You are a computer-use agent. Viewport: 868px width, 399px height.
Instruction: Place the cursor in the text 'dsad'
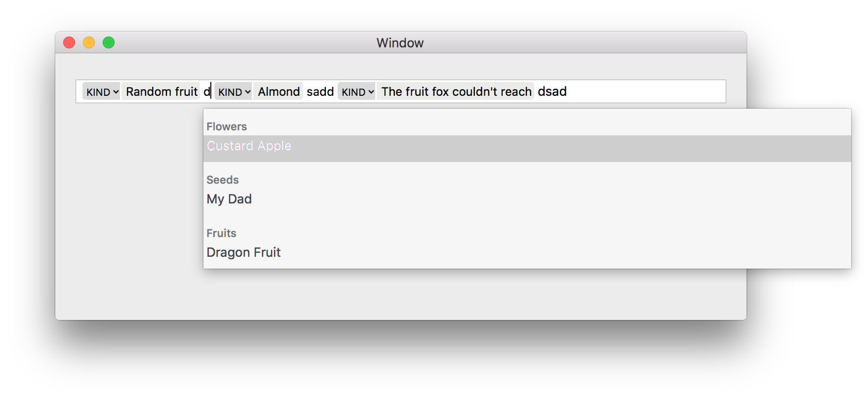[x=552, y=91]
